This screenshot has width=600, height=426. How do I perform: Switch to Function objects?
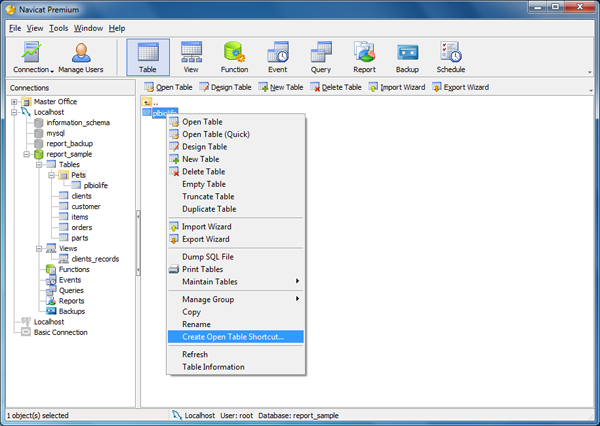(x=234, y=57)
